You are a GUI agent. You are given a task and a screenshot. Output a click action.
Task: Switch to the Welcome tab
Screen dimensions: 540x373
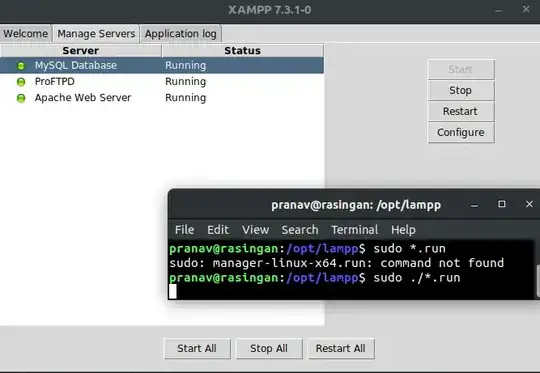click(26, 34)
